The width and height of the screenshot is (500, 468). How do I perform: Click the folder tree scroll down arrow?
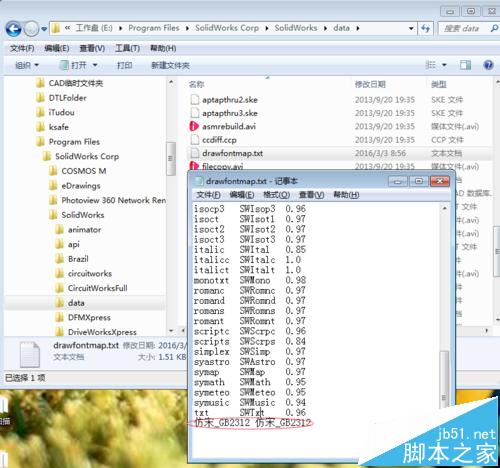pos(171,331)
